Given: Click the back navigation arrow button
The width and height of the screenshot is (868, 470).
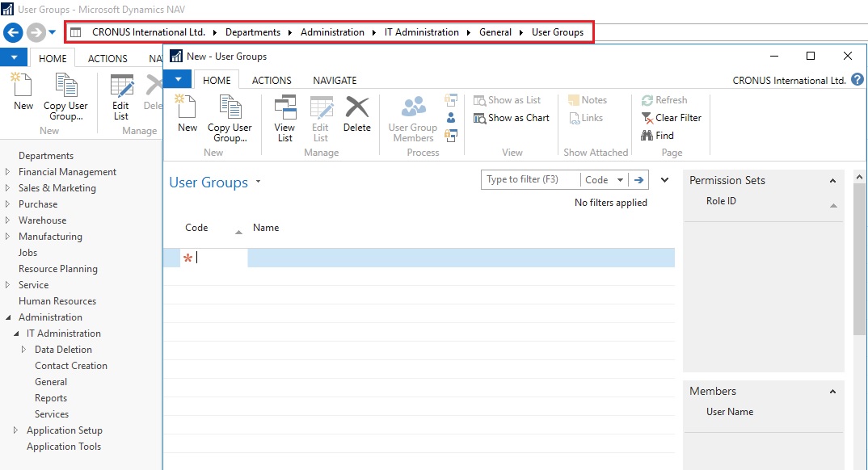Looking at the screenshot, I should [x=13, y=32].
